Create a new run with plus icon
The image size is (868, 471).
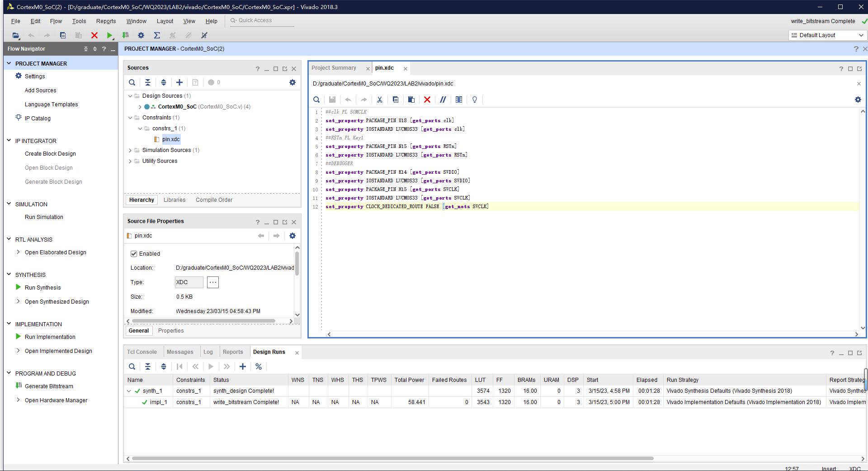pyautogui.click(x=243, y=366)
